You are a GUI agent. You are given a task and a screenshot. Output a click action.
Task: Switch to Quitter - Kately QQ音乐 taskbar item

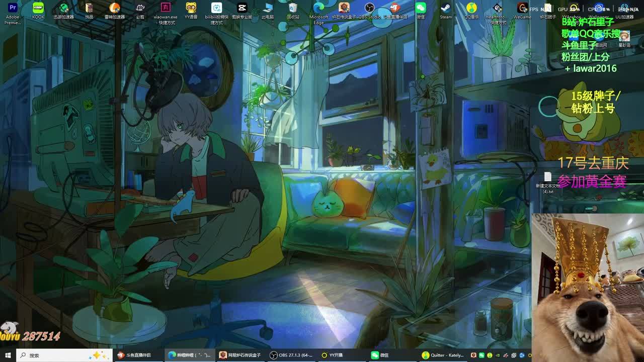tap(443, 355)
